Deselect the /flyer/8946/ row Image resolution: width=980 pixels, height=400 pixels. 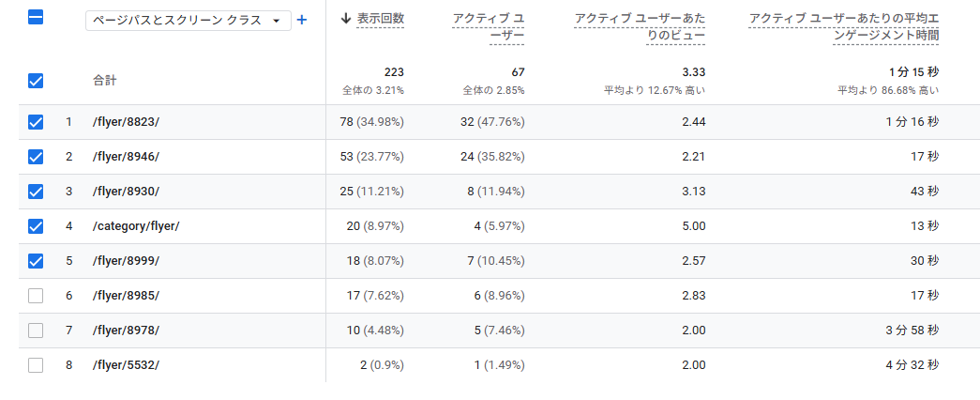(x=36, y=157)
